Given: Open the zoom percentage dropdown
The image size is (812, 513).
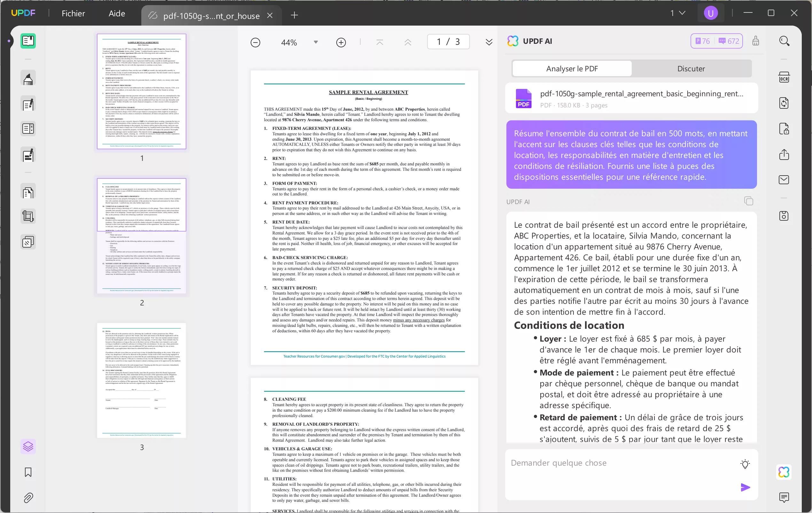Looking at the screenshot, I should tap(316, 42).
